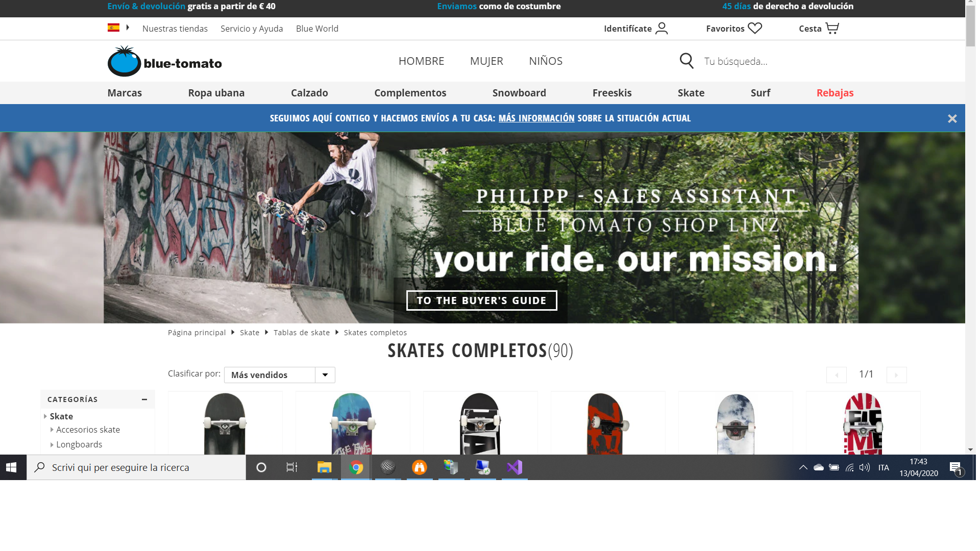Viewport: 980px width, 551px height.
Task: Click Skates completos breadcrumb
Action: [375, 333]
